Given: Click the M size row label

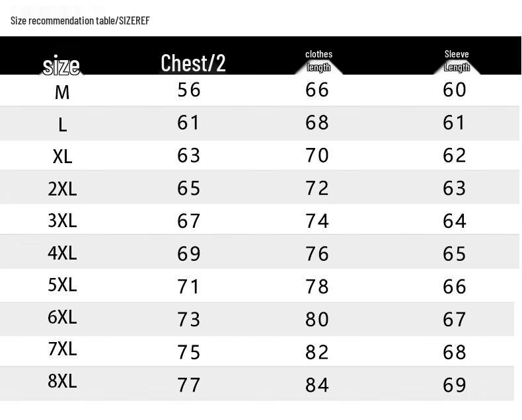Looking at the screenshot, I should (x=62, y=92).
